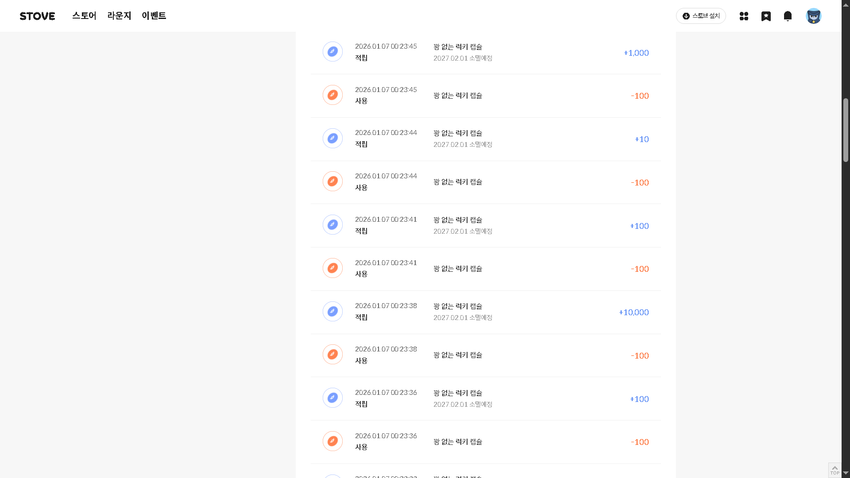Open the 스토어 menu
The width and height of the screenshot is (850, 478).
click(84, 16)
